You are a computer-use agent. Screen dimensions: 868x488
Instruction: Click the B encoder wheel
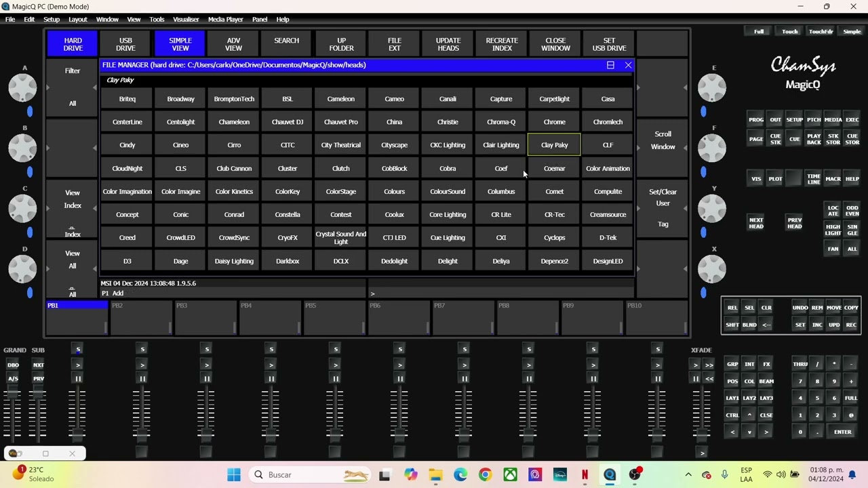tap(22, 148)
